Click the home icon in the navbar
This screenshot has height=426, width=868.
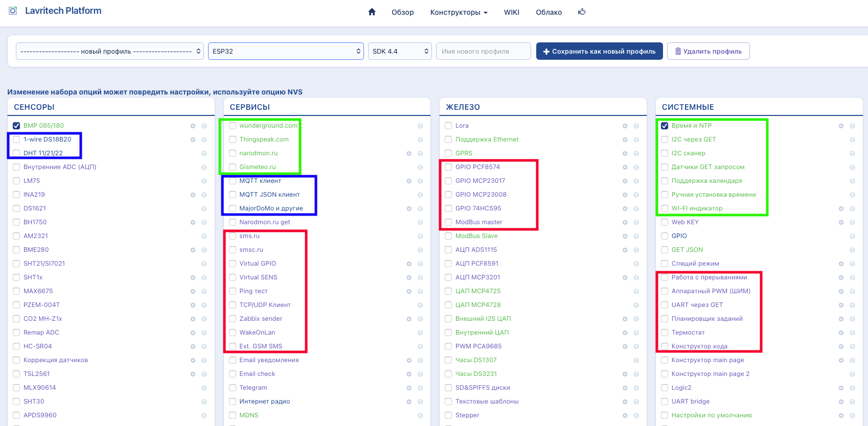[372, 12]
